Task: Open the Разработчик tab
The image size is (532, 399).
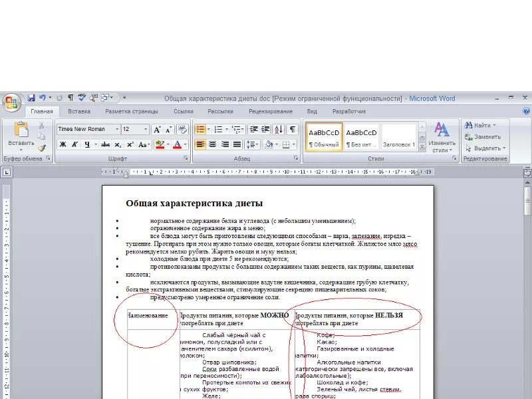Action: (349, 111)
